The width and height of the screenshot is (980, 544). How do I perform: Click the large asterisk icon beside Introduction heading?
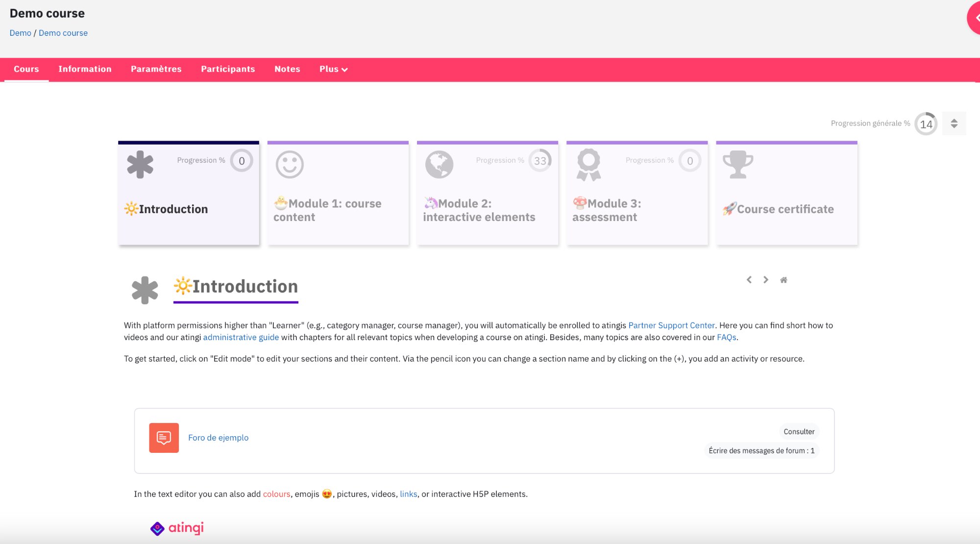[145, 290]
